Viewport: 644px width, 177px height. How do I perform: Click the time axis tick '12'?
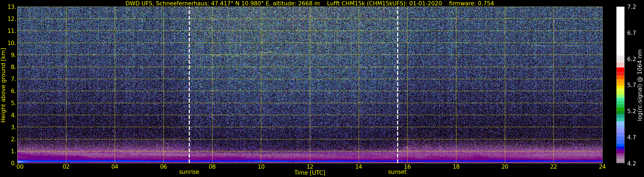[x=310, y=167]
